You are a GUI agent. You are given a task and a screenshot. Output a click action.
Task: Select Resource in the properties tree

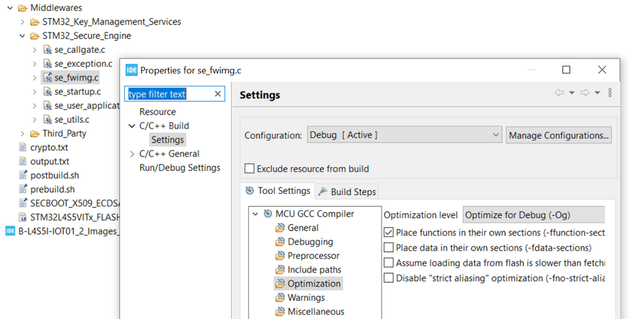[x=157, y=112]
